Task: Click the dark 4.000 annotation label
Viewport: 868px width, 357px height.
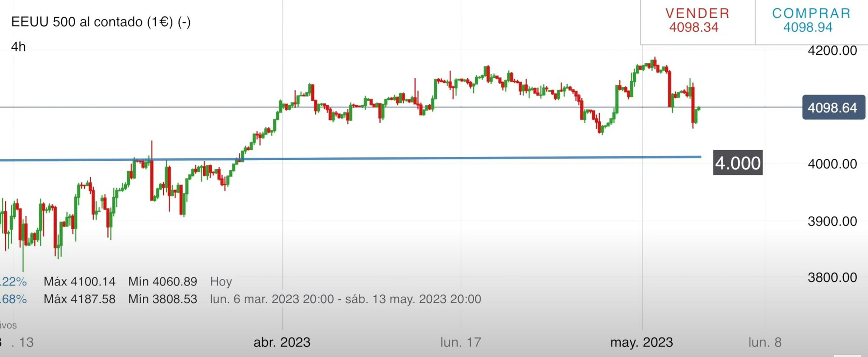Action: [x=737, y=163]
